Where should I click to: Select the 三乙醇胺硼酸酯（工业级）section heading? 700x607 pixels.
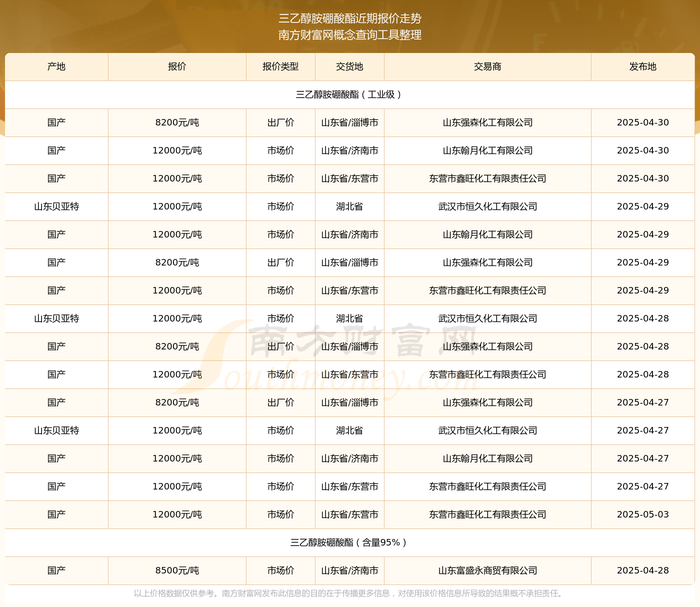coord(349,94)
